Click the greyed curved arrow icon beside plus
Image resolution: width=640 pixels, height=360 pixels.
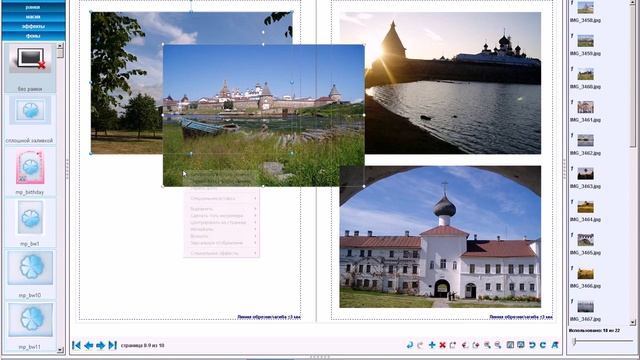tap(420, 345)
